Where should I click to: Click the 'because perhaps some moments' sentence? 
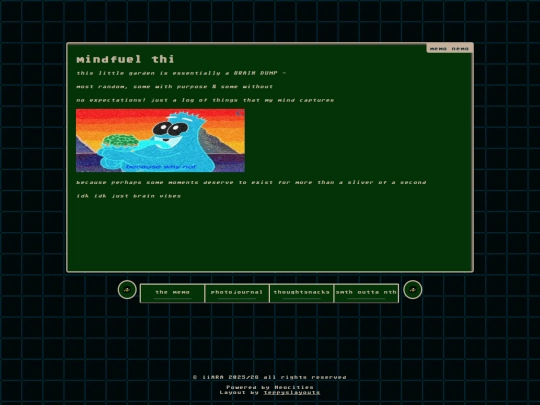[x=251, y=182]
